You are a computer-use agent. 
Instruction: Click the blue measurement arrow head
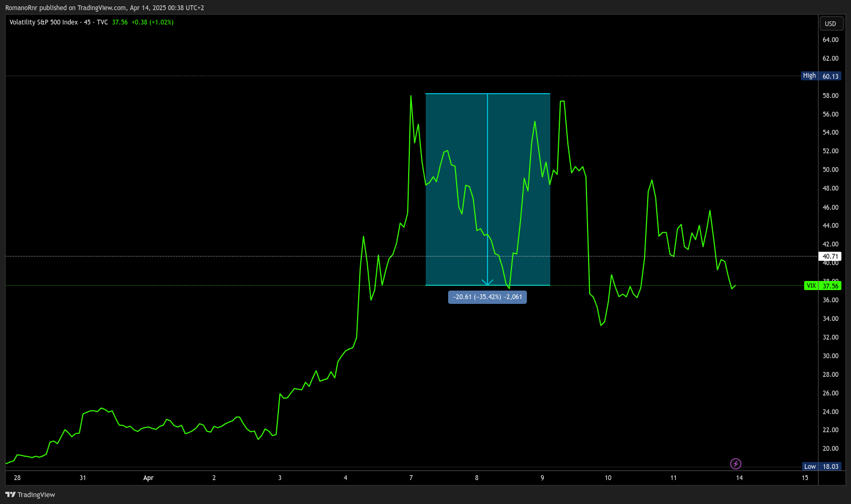pyautogui.click(x=488, y=282)
